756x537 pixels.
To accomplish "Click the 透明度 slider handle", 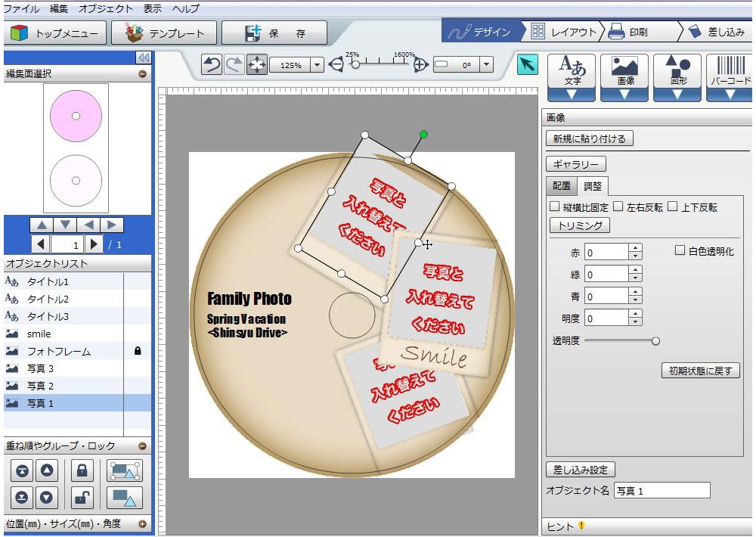I will [655, 341].
